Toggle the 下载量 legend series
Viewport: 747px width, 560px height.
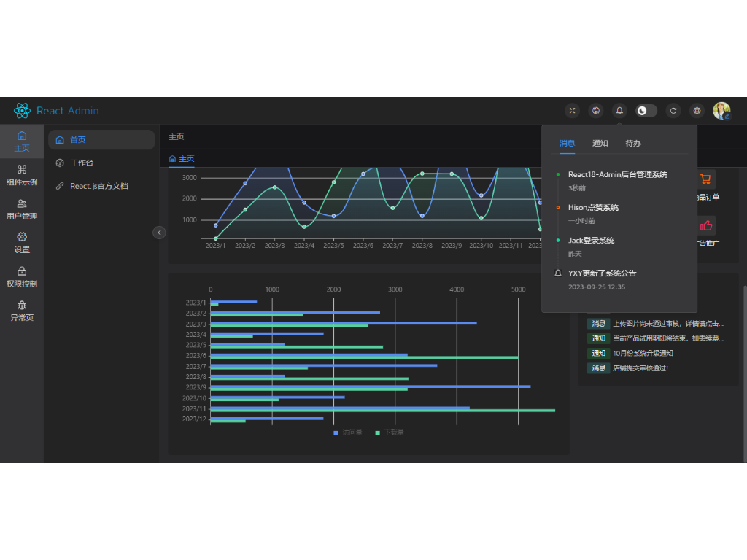pos(390,432)
